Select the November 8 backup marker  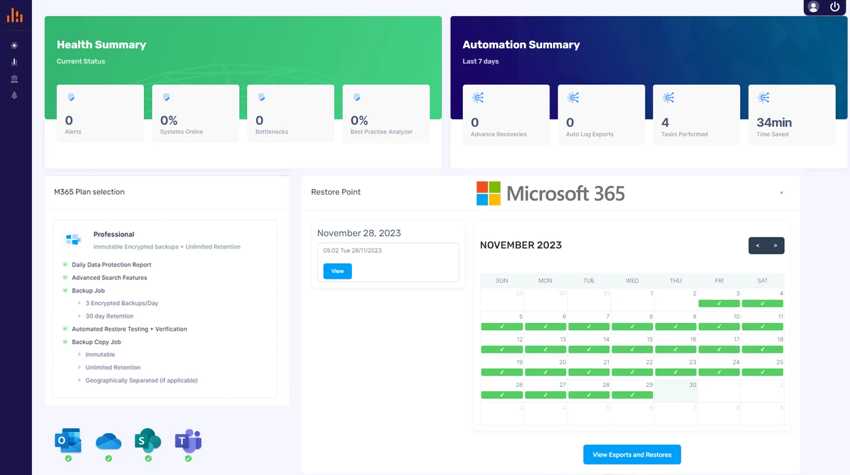pos(632,326)
